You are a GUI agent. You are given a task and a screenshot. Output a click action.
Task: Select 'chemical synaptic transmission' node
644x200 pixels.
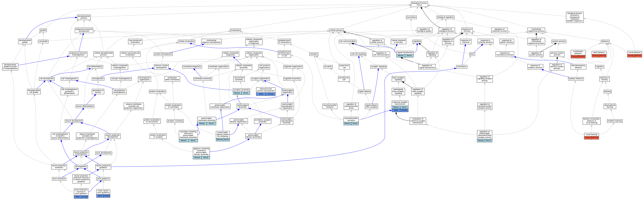pos(400,106)
